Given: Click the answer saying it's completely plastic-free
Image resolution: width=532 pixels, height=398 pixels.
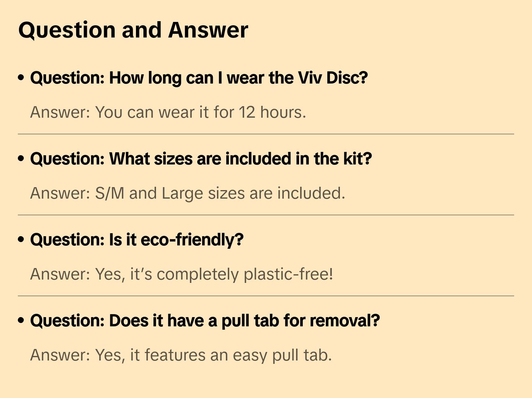Looking at the screenshot, I should [181, 274].
